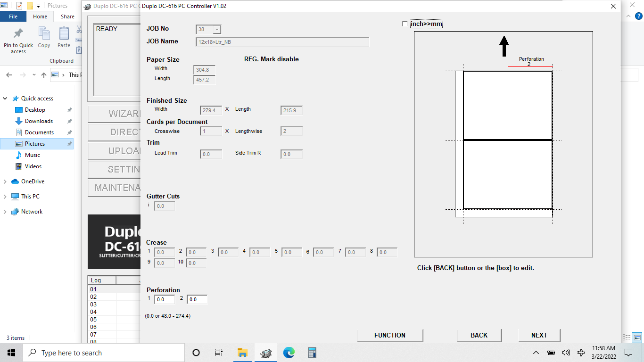Open Quick Access Toolbar customize dropdown
Viewport: 644px width, 362px height.
38,6
